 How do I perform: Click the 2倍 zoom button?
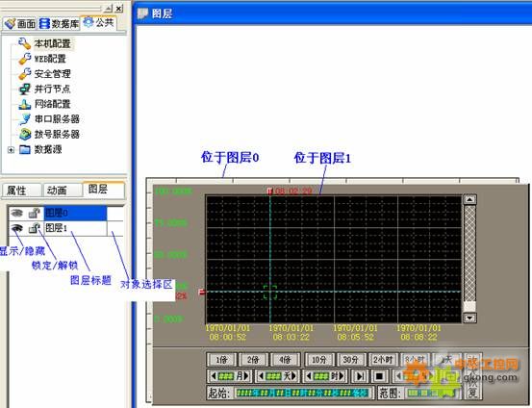253,360
